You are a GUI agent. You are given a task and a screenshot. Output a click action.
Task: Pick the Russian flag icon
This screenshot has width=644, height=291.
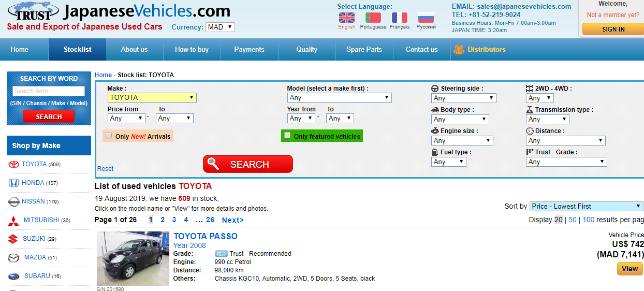click(426, 18)
